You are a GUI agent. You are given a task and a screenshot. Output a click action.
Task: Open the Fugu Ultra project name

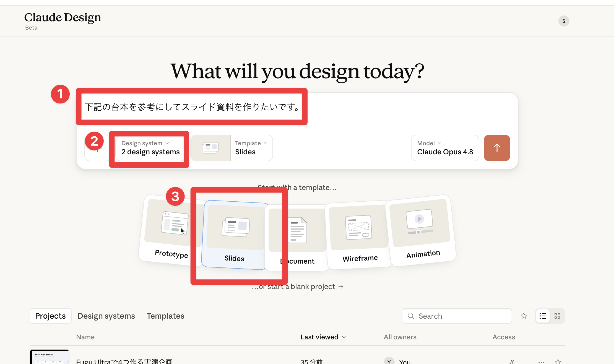[x=124, y=361]
